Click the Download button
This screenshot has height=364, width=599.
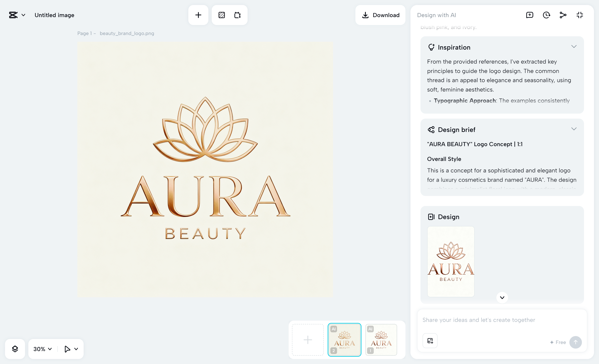[380, 15]
